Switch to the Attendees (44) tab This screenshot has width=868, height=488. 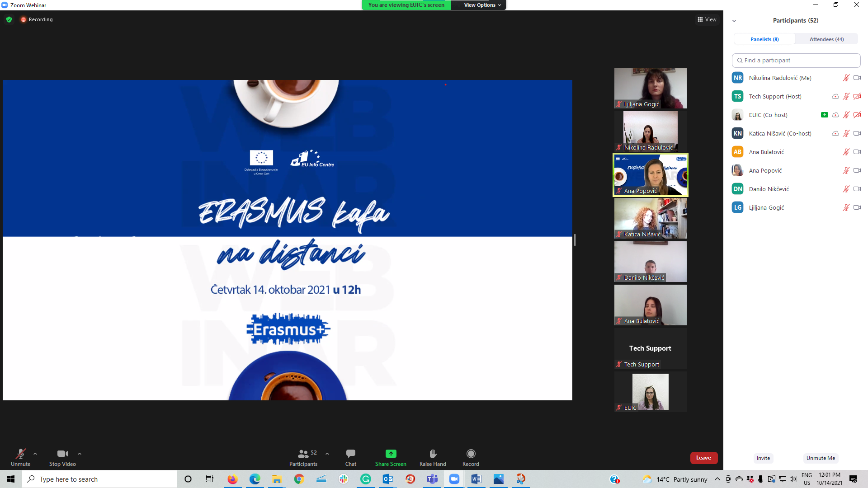coord(826,39)
